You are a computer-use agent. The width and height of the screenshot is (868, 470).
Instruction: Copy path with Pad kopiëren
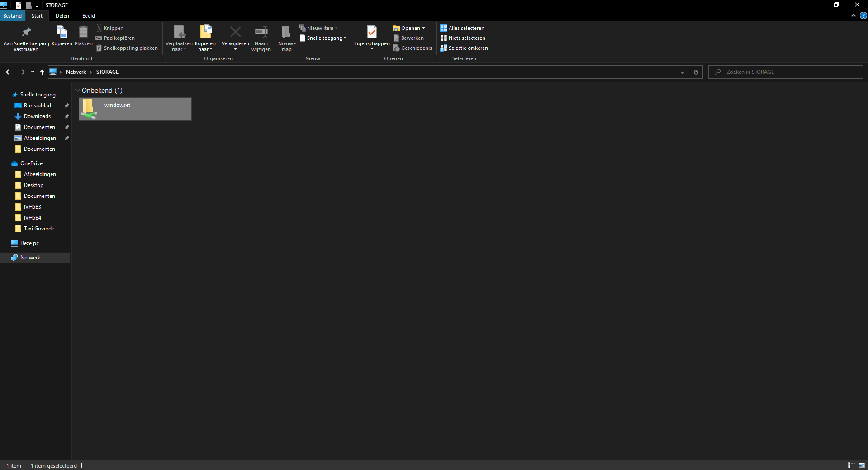(x=115, y=38)
